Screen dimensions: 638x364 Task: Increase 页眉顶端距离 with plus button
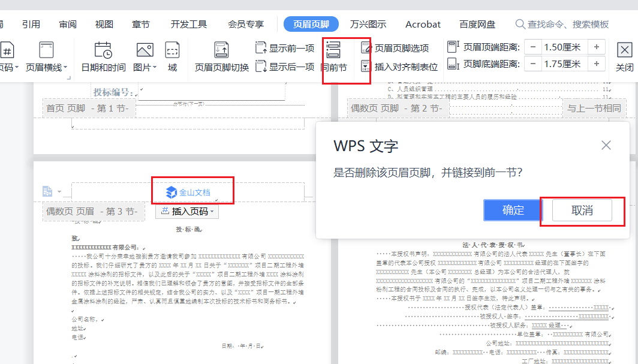coord(596,47)
